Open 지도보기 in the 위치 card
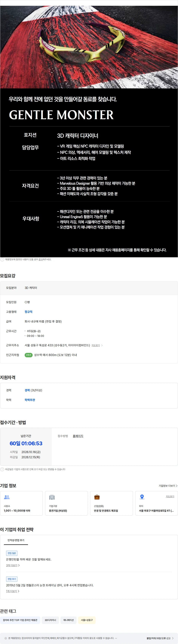178x644 pixels. pos(170,496)
